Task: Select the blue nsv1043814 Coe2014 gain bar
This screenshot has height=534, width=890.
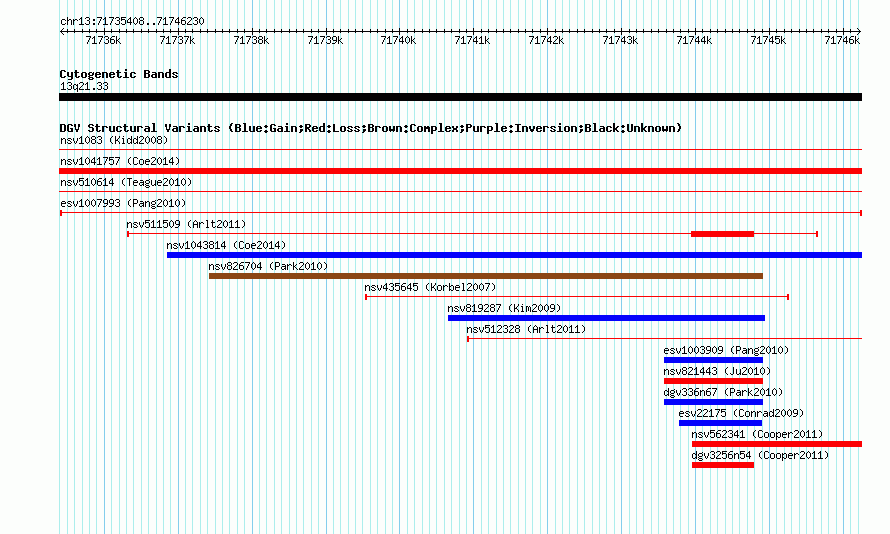Action: click(514, 255)
